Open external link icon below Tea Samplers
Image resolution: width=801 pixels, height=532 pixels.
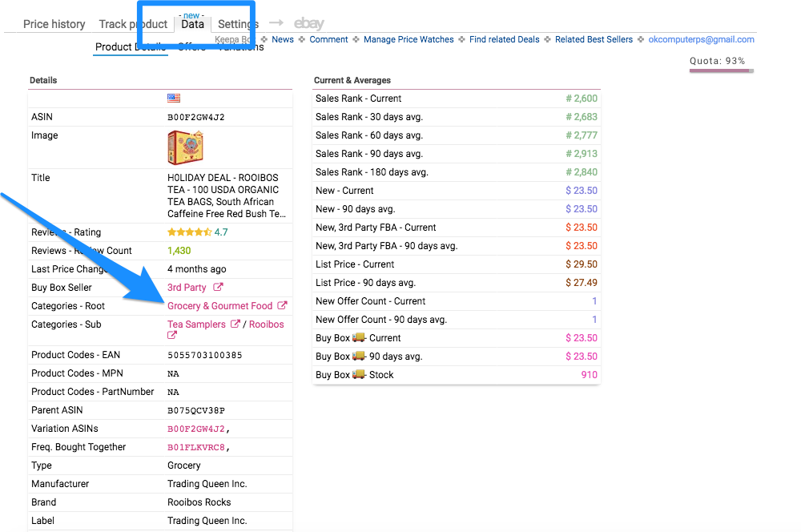click(172, 335)
